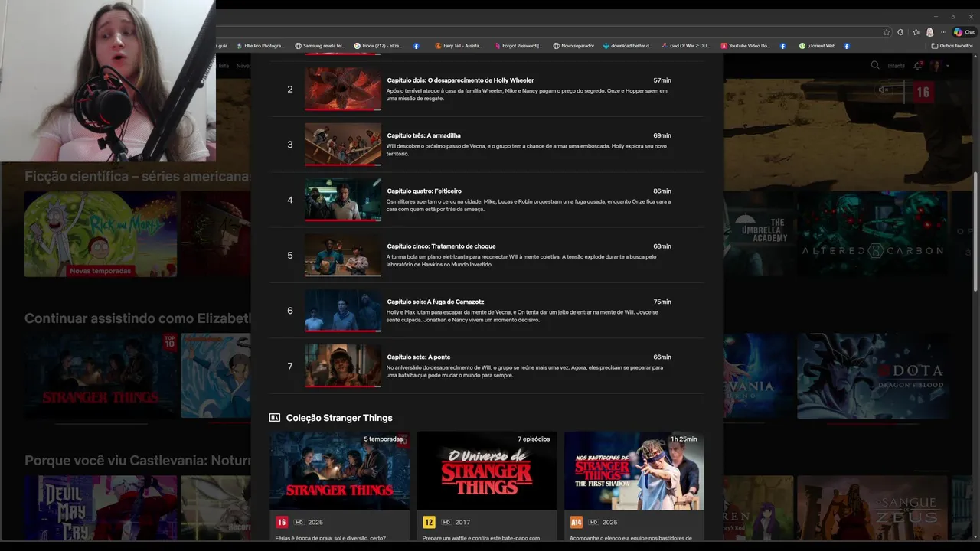The width and height of the screenshot is (980, 551).
Task: Click the 69min duration of episode 3
Action: 662,135
